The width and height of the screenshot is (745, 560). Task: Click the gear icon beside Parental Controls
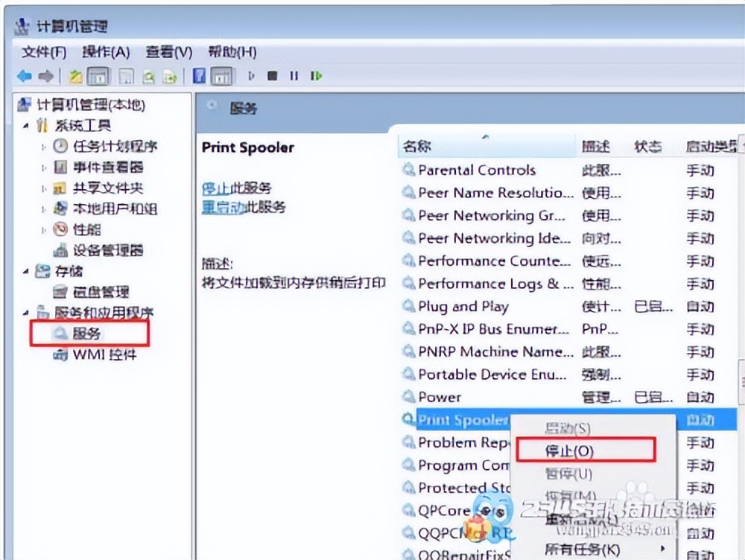point(408,169)
